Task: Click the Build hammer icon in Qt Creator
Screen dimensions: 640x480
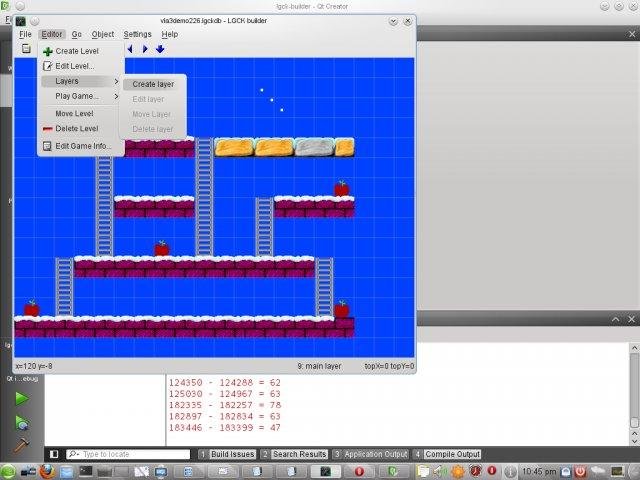Action: (x=21, y=445)
